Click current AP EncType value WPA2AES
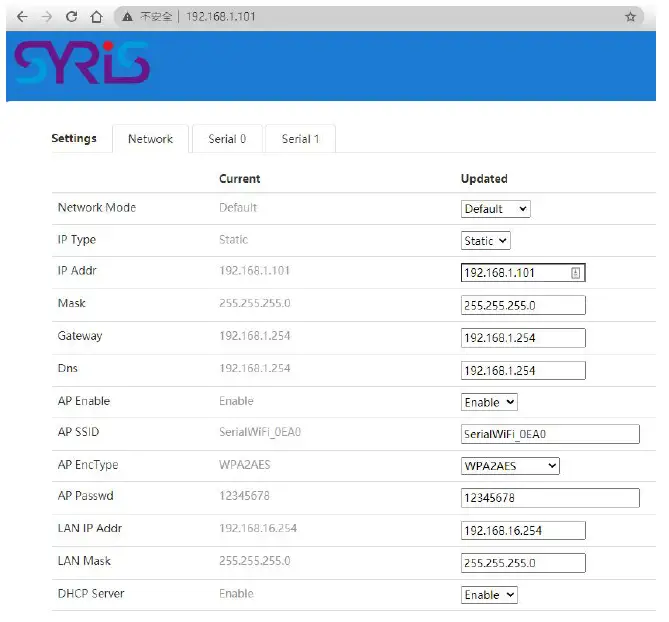The height and width of the screenshot is (622, 669). (x=244, y=465)
